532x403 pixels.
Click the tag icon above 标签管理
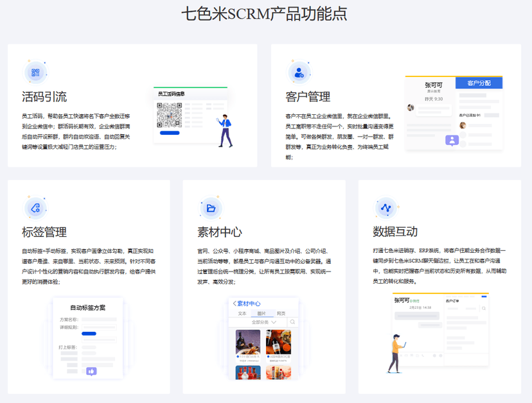coord(35,208)
